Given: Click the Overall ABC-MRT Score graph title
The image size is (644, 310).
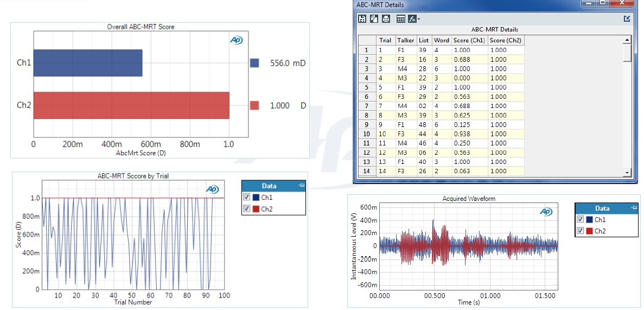Looking at the screenshot, I should [x=141, y=27].
